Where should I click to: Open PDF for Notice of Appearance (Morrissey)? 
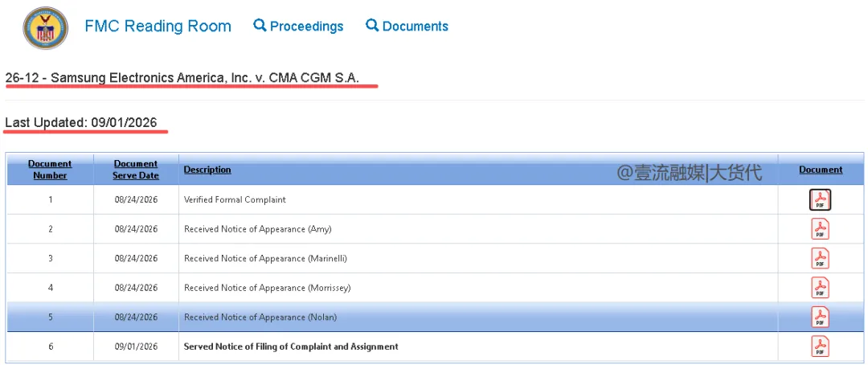[820, 288]
